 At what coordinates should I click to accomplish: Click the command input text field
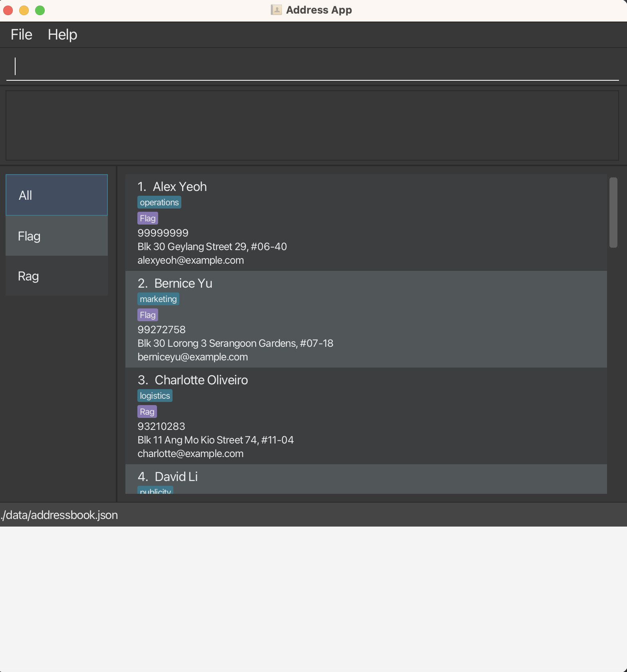tap(312, 66)
